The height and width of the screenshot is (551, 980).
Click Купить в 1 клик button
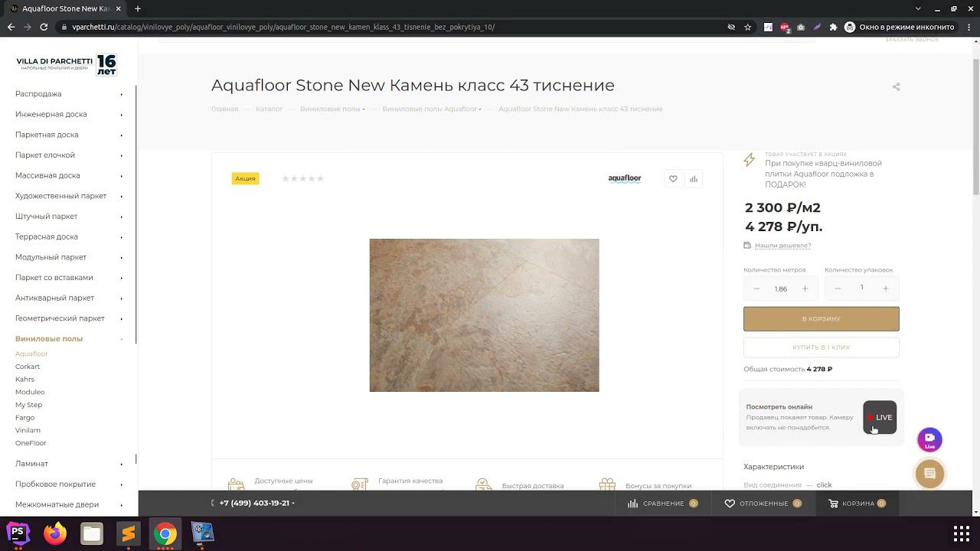821,347
